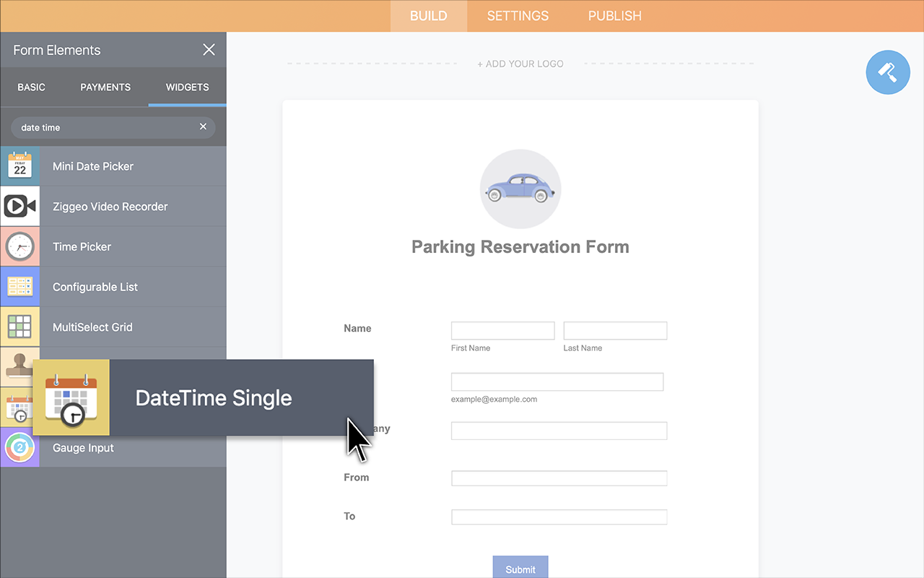Switch to the BASIC elements tab

coord(31,87)
